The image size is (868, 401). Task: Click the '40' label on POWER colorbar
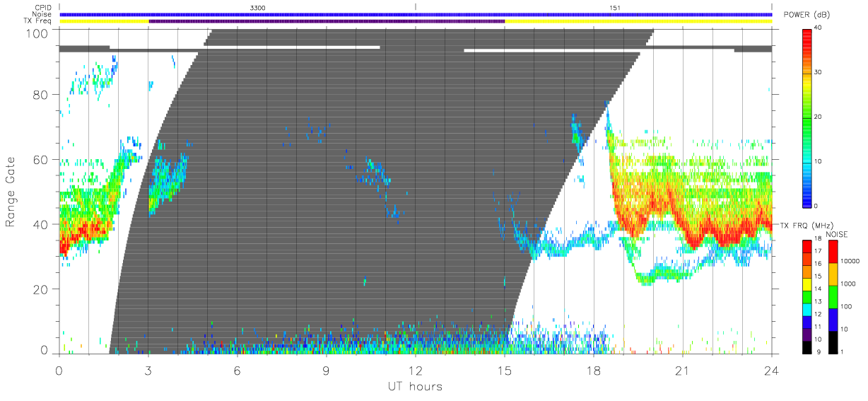pyautogui.click(x=818, y=28)
